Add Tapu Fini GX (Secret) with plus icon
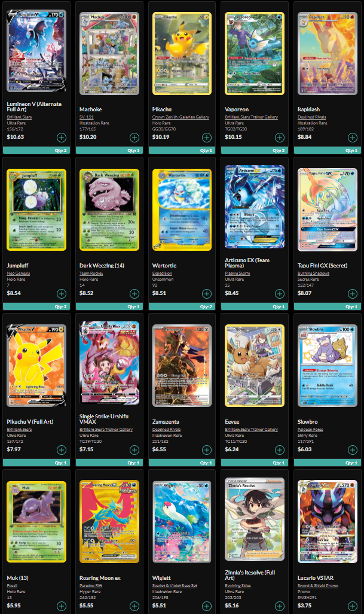This screenshot has height=614, width=364. tap(352, 294)
